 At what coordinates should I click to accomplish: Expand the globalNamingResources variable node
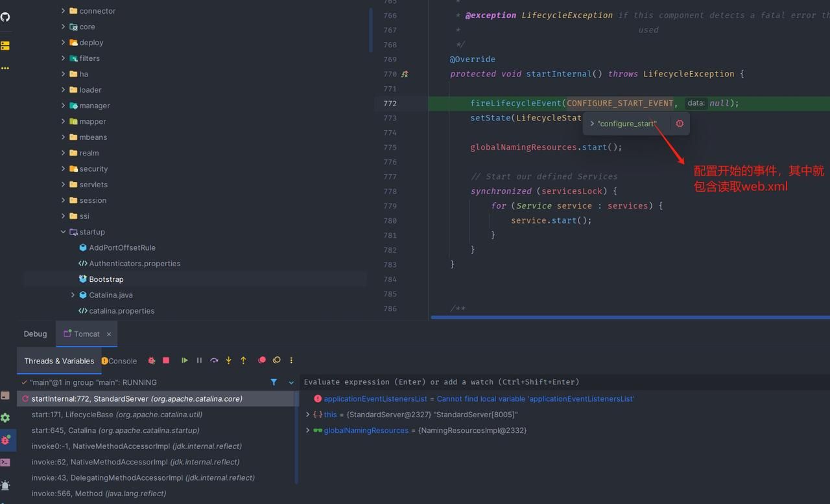click(x=308, y=430)
